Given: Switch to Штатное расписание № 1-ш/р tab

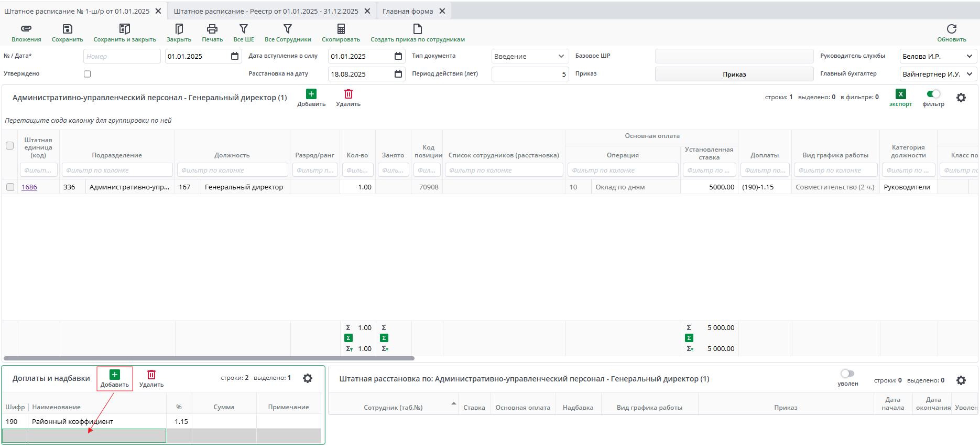Looking at the screenshot, I should tap(77, 11).
